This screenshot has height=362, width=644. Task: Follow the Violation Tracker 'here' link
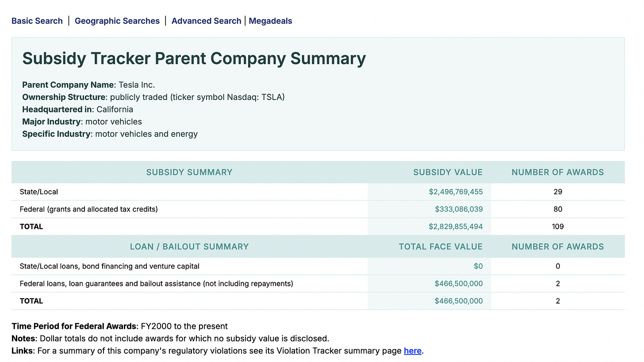[x=412, y=351]
